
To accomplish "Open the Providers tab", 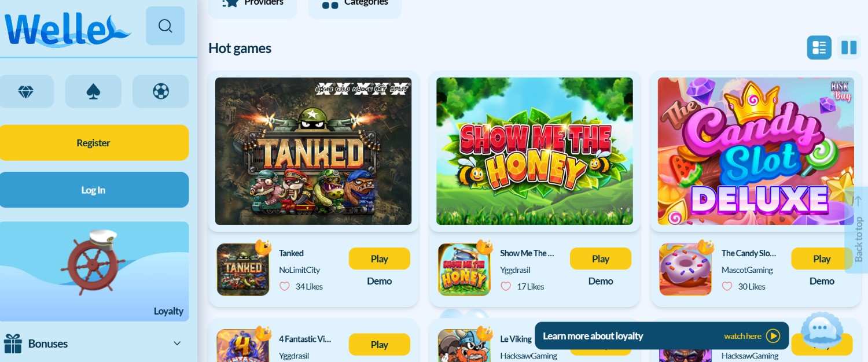I will (x=253, y=5).
